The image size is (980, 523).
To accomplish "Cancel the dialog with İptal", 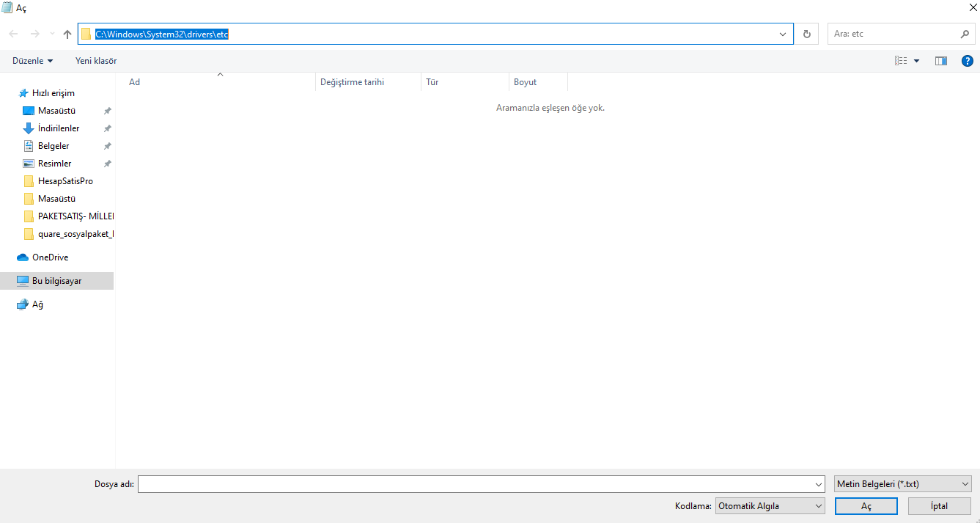I will pos(939,506).
